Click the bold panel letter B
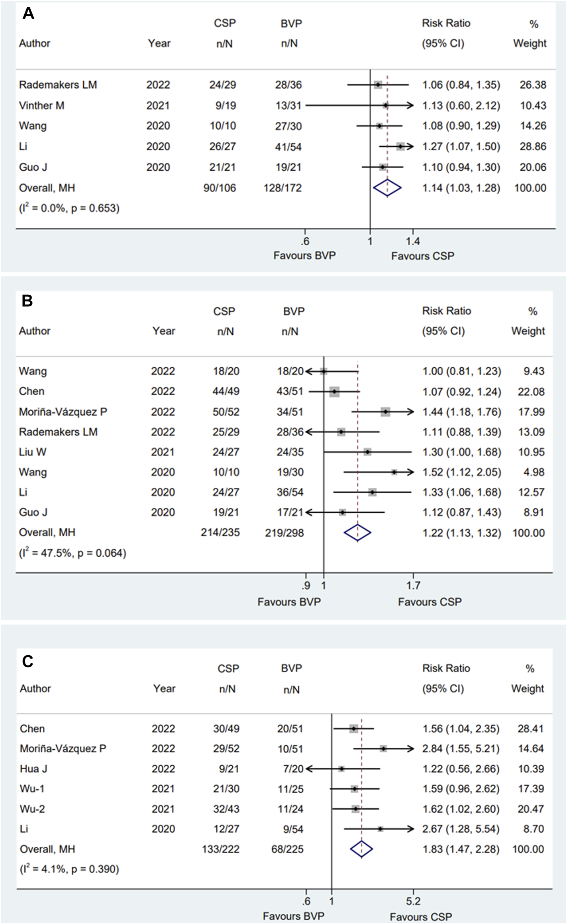This screenshot has width=567, height=924. pyautogui.click(x=27, y=301)
